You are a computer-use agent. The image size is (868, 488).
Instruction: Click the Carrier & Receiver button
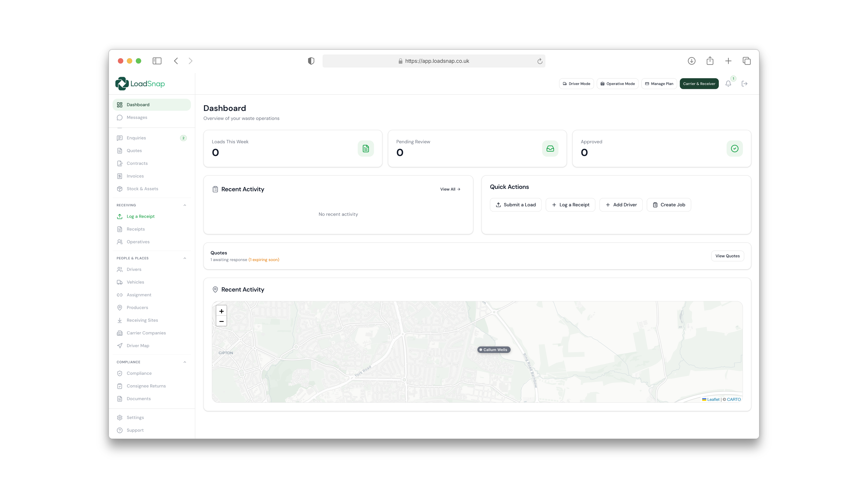tap(699, 84)
